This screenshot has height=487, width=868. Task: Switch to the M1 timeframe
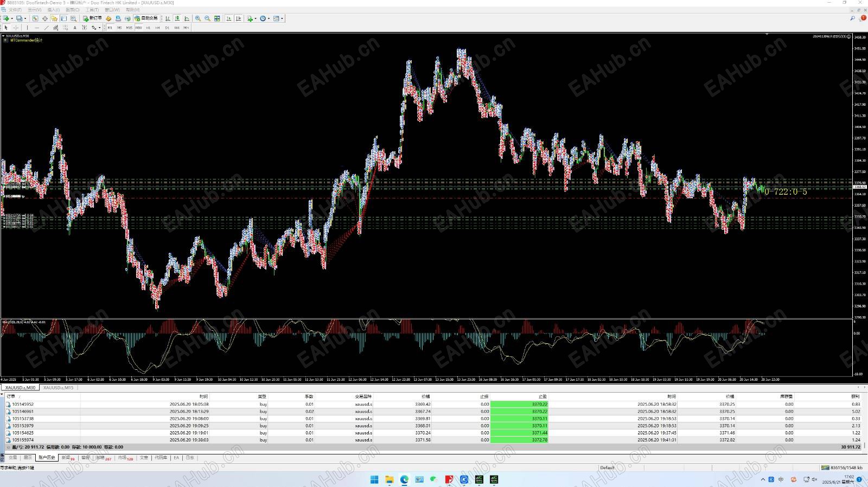tap(110, 28)
